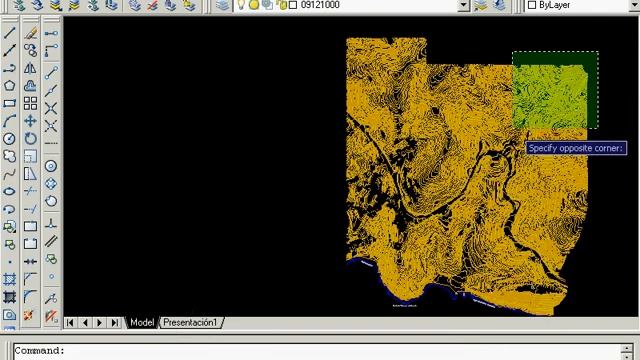Select the Erase modify tool
The image size is (640, 360).
[x=30, y=33]
